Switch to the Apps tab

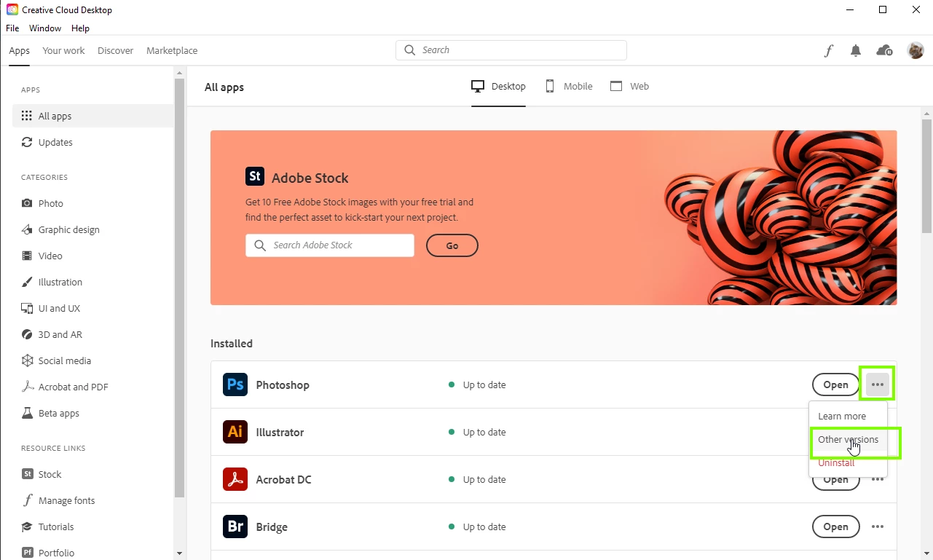coord(20,51)
